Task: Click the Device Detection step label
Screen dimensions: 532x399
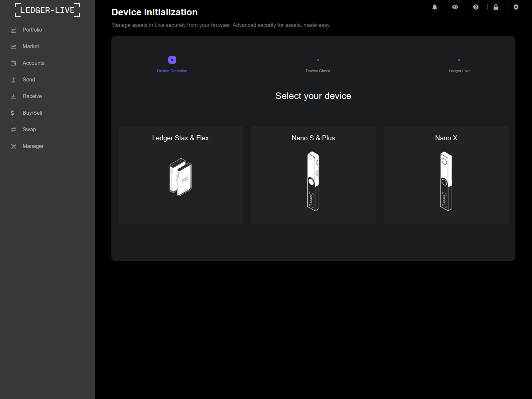Action: click(172, 71)
